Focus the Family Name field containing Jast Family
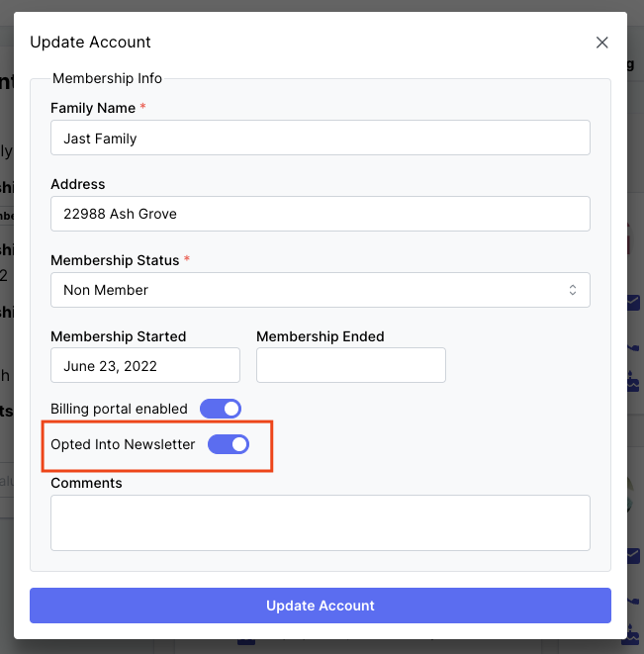 point(320,139)
